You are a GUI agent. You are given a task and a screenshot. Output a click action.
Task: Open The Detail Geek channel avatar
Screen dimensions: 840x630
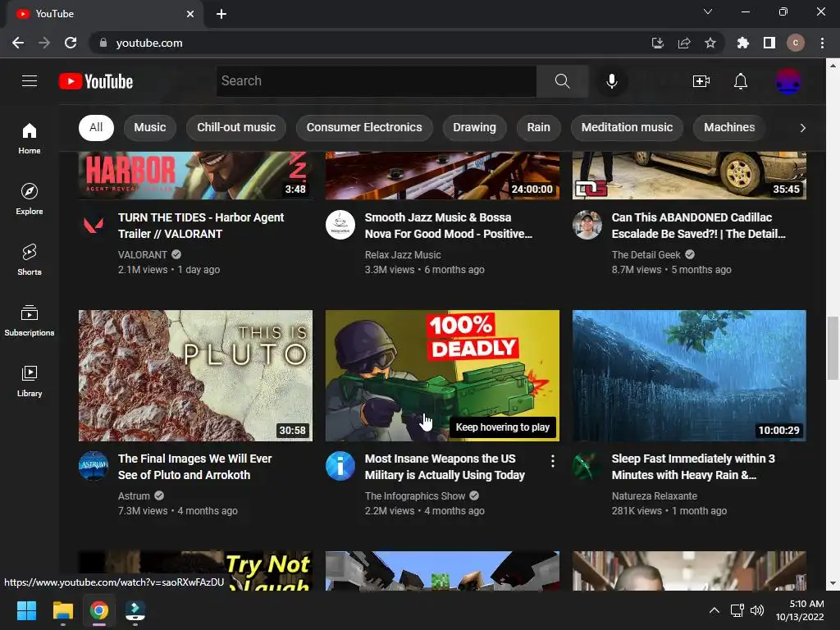pos(587,225)
